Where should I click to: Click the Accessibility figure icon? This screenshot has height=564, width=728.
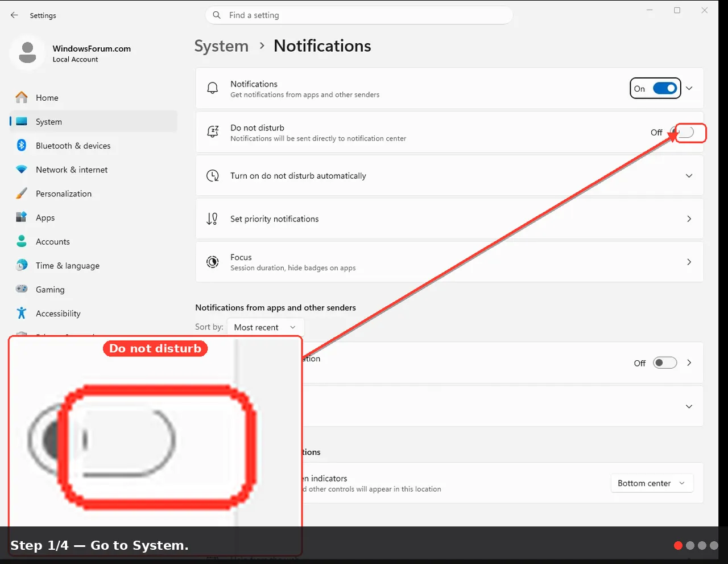[22, 313]
